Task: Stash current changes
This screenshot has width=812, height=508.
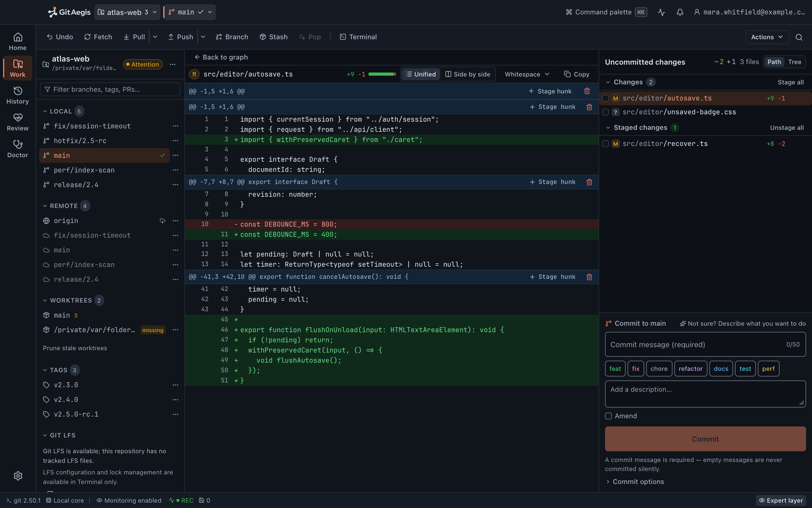Action: pyautogui.click(x=273, y=37)
